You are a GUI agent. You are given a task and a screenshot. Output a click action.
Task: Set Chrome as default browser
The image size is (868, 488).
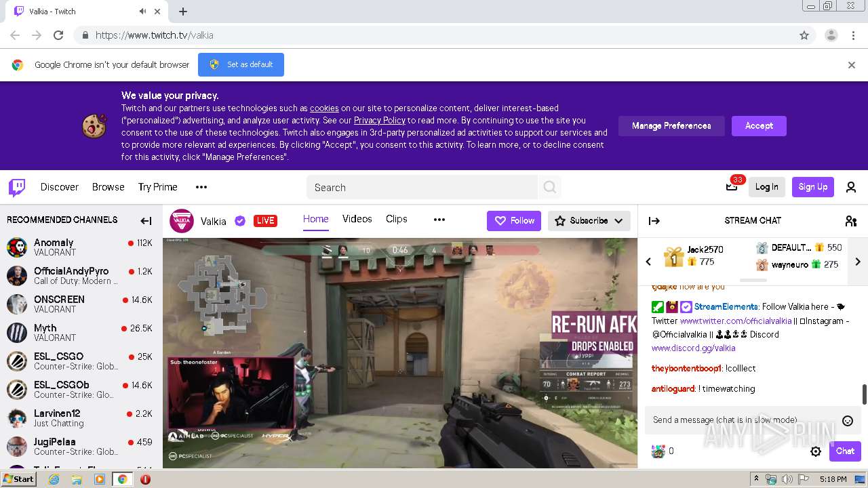pyautogui.click(x=241, y=65)
